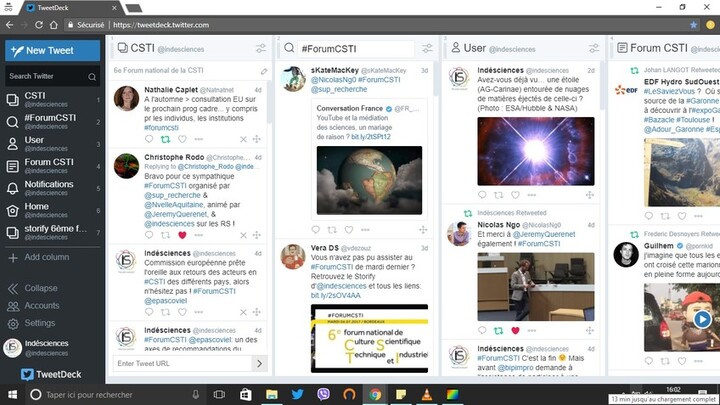Open VLC from the taskbar

tap(427, 394)
